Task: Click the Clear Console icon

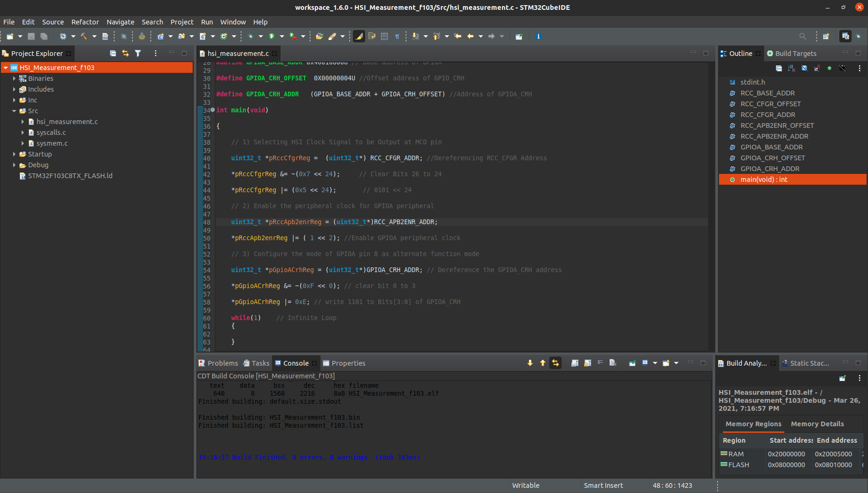Action: [613, 363]
